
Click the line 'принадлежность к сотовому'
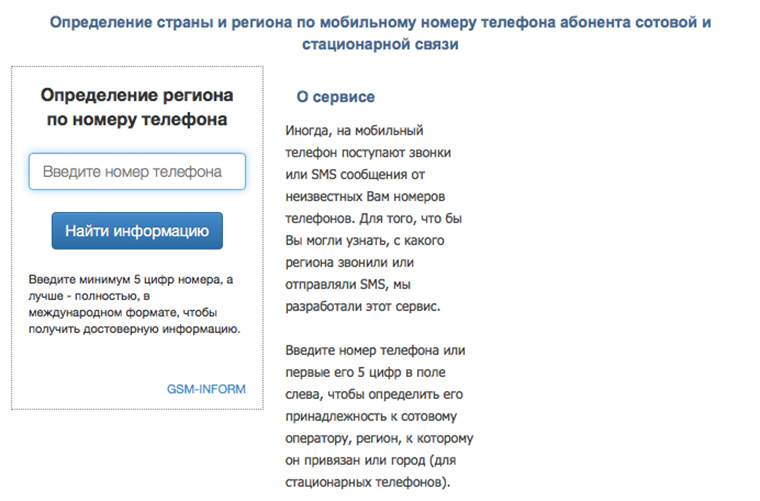click(x=371, y=416)
